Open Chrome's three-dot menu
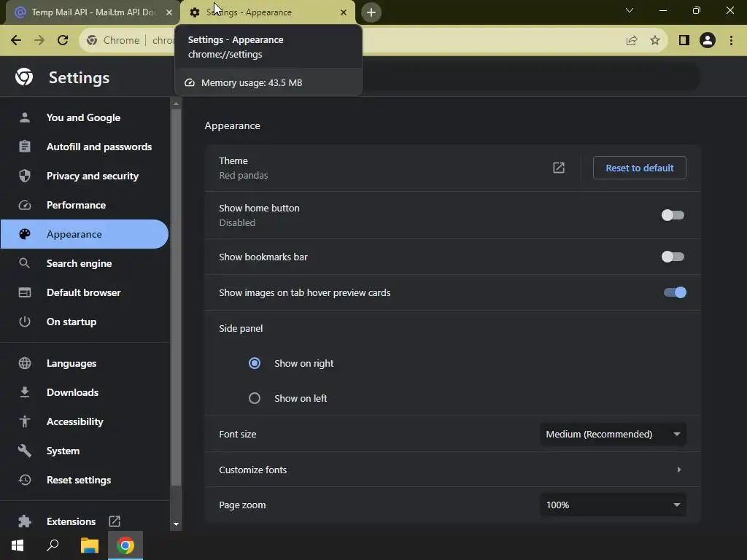The height and width of the screenshot is (560, 747). [x=731, y=41]
